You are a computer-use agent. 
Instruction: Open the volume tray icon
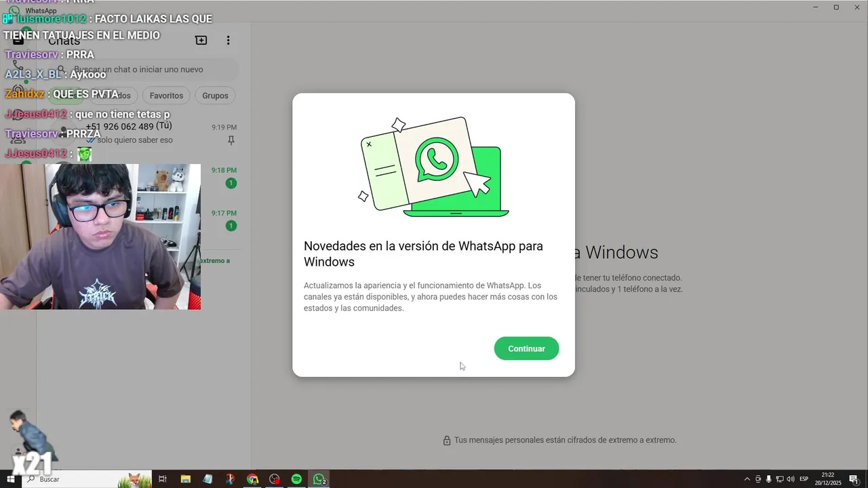791,479
